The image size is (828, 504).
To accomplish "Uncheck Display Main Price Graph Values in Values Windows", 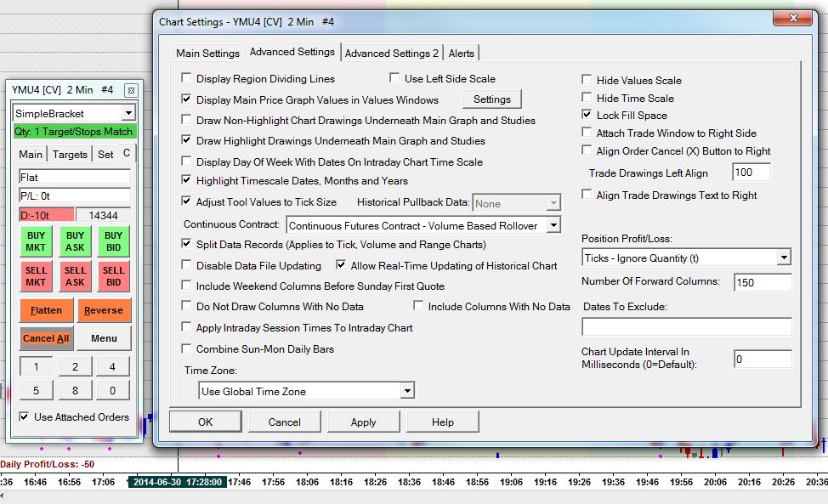I will pyautogui.click(x=186, y=99).
